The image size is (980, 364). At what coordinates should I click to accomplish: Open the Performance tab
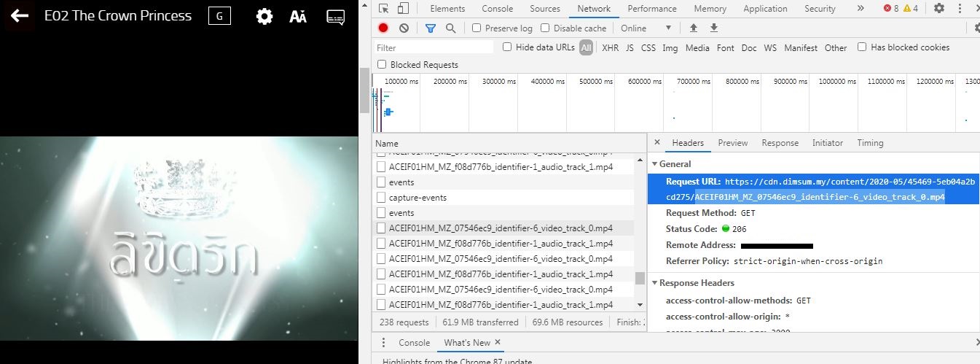(x=652, y=9)
